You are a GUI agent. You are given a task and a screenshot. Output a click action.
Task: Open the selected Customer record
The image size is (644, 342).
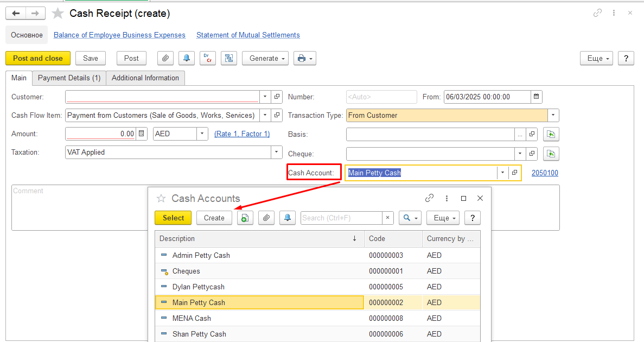[277, 97]
